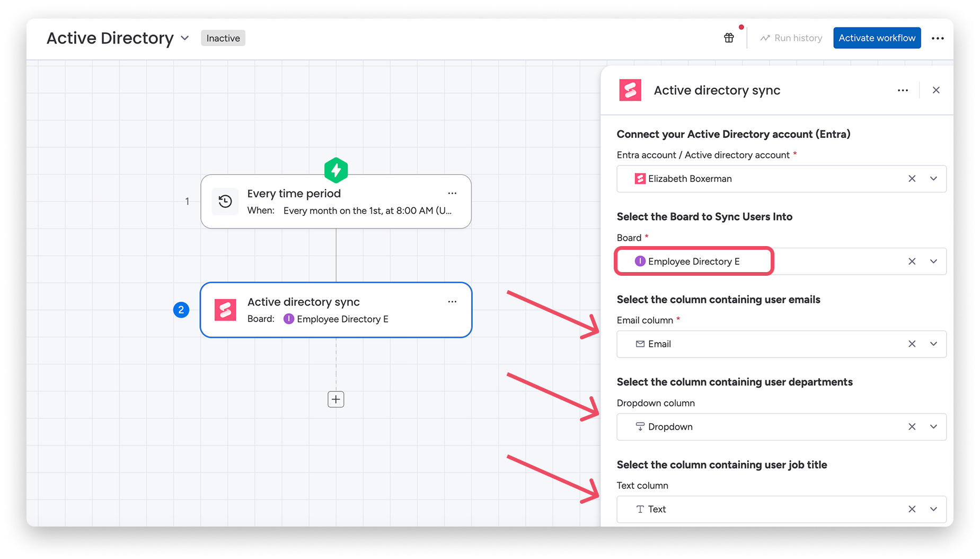Viewport: 980px width, 559px height.
Task: Click the Active directory sync panel header logo
Action: click(630, 90)
